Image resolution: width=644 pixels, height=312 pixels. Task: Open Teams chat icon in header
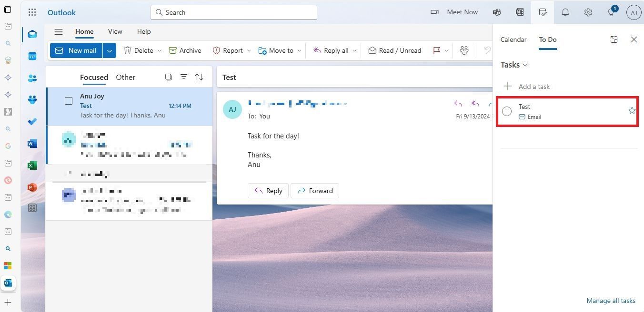coord(497,12)
